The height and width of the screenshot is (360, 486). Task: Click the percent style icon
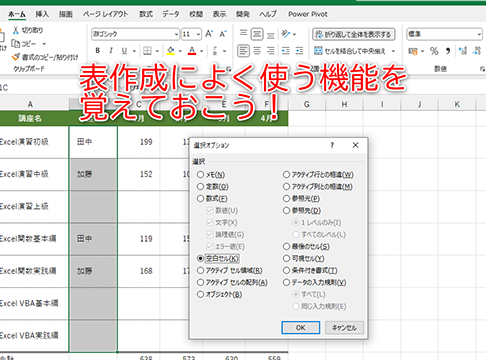pyautogui.click(x=434, y=51)
